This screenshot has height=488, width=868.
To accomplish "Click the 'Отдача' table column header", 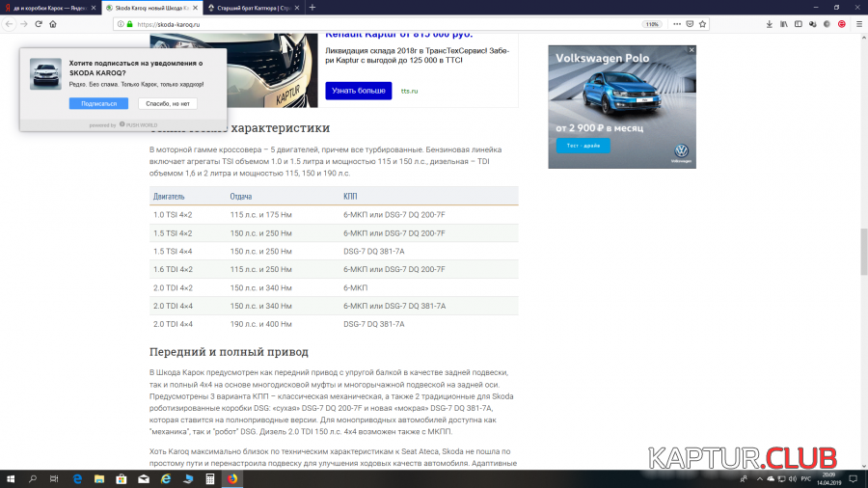I will [x=241, y=197].
